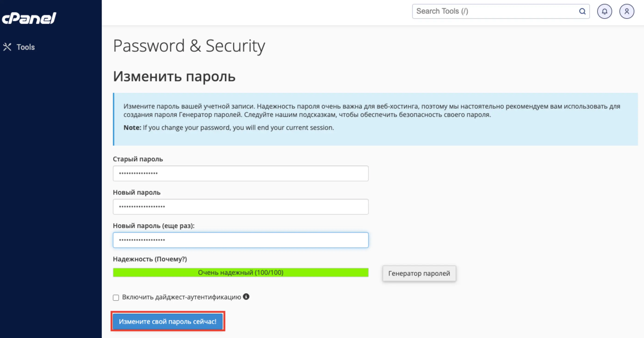Open Tools in the sidebar
Viewport: 644px width, 338px height.
(x=19, y=47)
